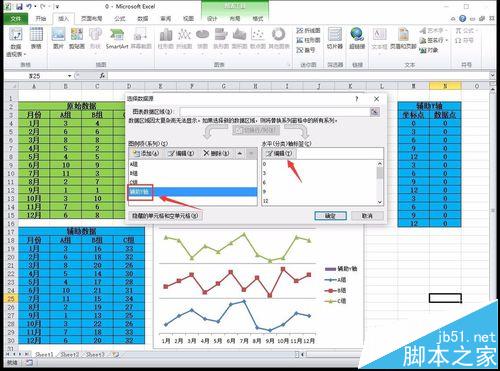Click the 对象 object icon
The height and width of the screenshot is (371, 500).
pyautogui.click(x=429, y=50)
